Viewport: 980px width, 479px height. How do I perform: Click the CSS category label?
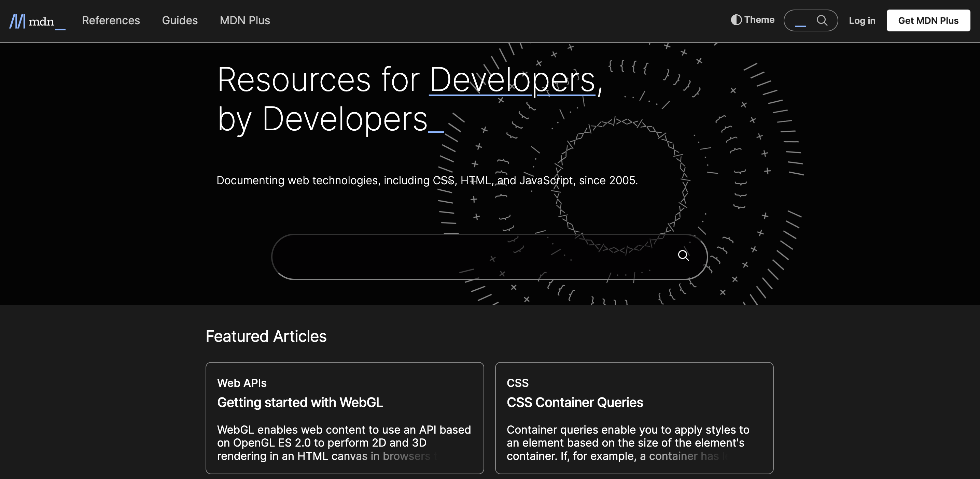point(517,383)
